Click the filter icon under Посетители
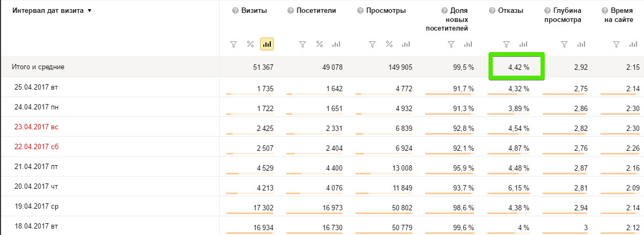The image size is (644, 235). click(x=302, y=44)
